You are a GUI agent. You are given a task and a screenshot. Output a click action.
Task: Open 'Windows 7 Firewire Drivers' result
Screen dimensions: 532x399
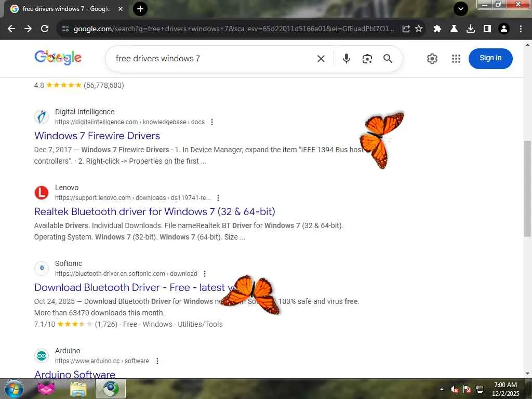click(x=97, y=136)
